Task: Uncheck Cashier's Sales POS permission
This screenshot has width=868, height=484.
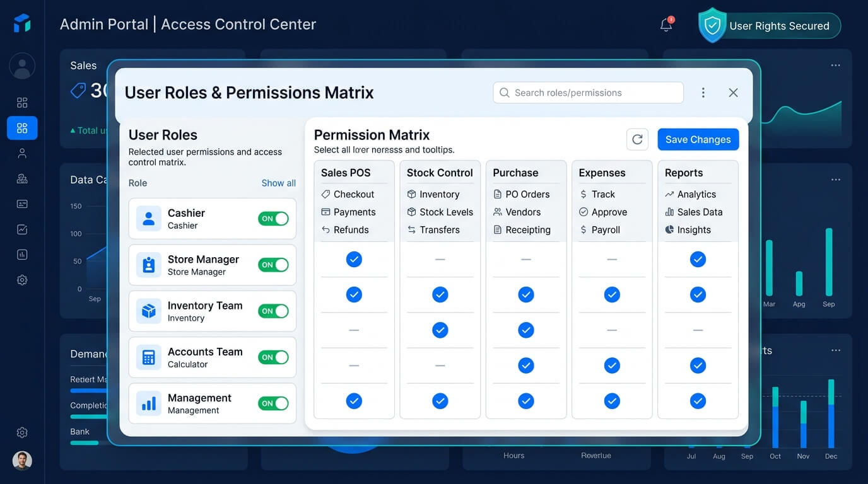Action: pyautogui.click(x=354, y=259)
